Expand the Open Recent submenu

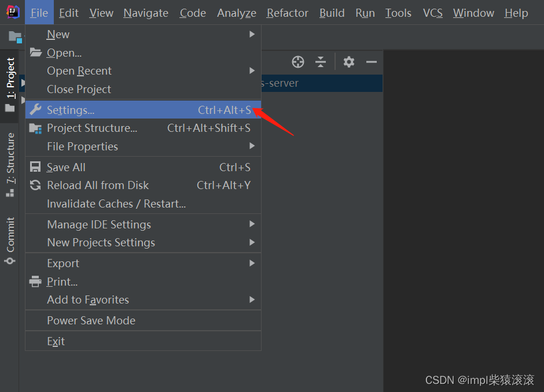pyautogui.click(x=252, y=71)
